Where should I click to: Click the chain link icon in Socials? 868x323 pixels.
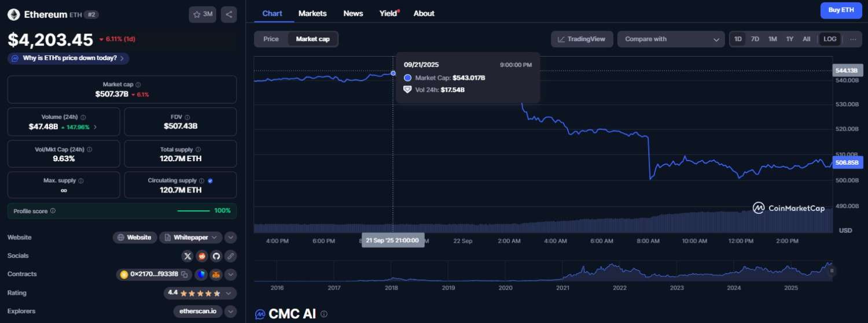(230, 256)
